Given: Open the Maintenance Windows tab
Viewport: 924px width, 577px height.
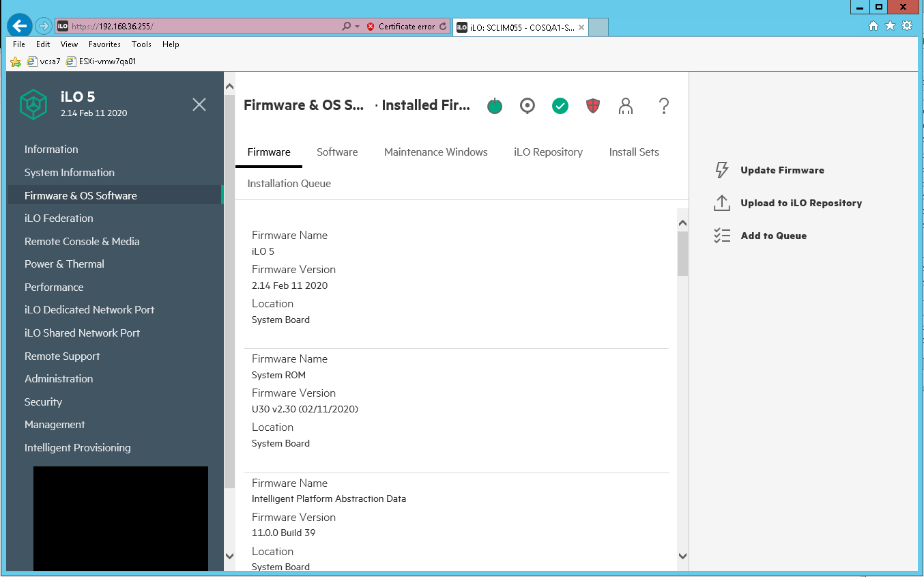Looking at the screenshot, I should tap(436, 152).
